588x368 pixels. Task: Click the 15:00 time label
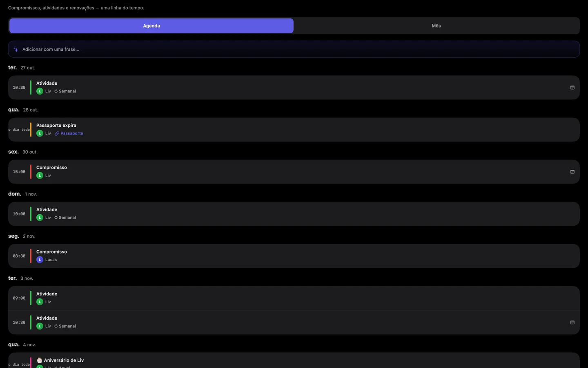(19, 172)
